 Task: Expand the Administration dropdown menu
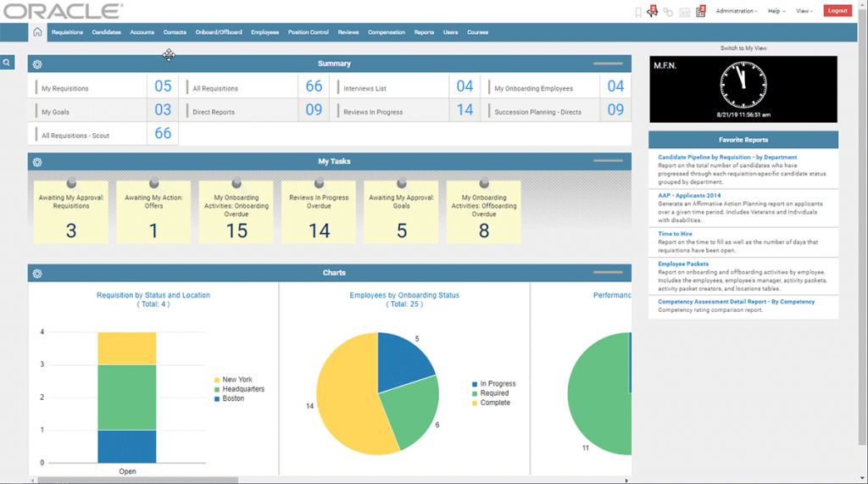(736, 11)
